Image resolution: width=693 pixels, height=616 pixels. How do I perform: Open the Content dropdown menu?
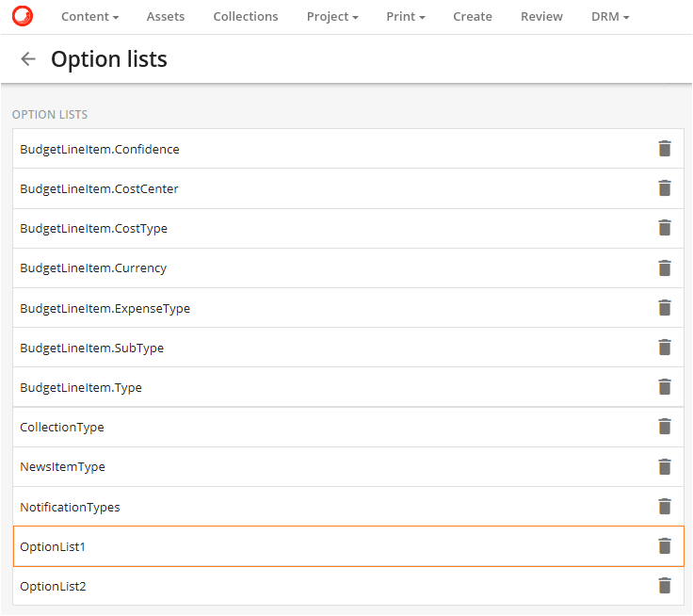tap(89, 17)
